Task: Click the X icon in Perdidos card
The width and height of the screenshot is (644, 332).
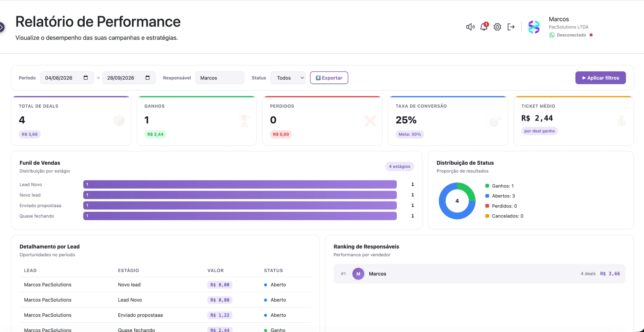Action: (x=370, y=121)
